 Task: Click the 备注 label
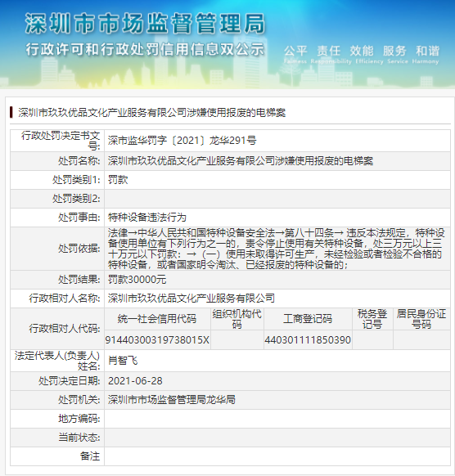tap(89, 456)
